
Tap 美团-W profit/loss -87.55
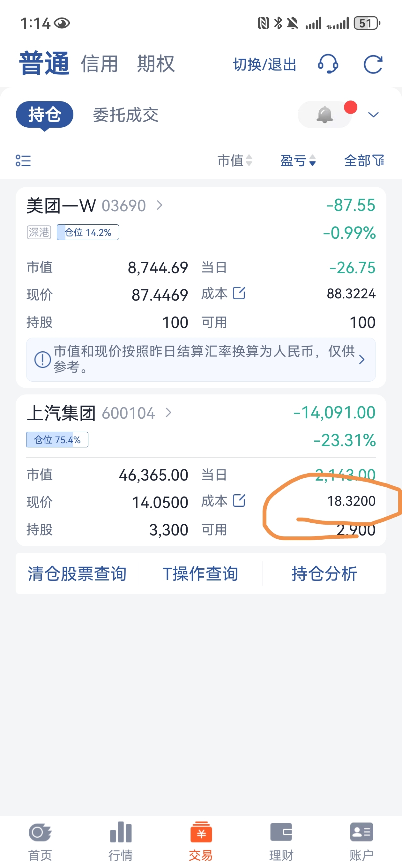(350, 205)
